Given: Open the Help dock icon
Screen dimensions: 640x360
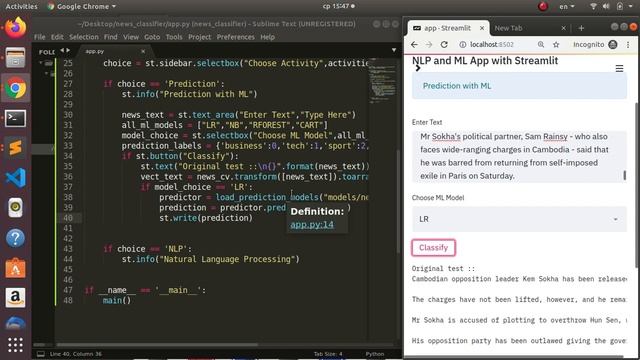Looking at the screenshot, I should coord(16,238).
